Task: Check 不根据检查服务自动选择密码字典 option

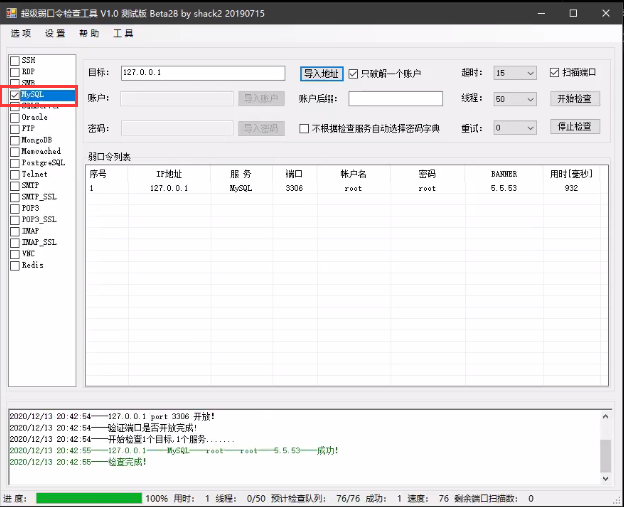Action: pos(304,128)
